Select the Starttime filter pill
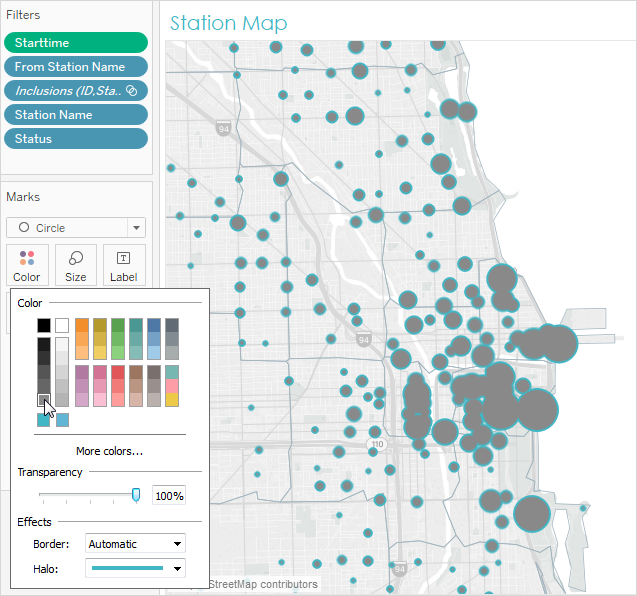This screenshot has width=637, height=596. coord(76,43)
